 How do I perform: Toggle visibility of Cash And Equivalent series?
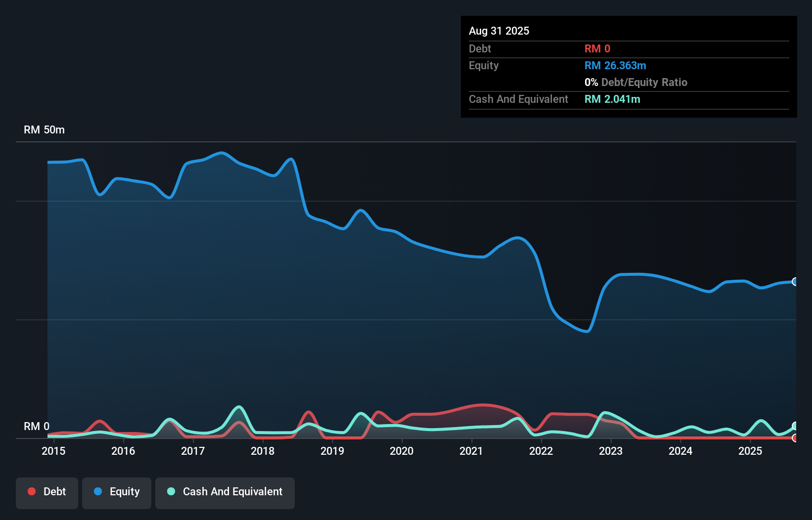coord(225,492)
